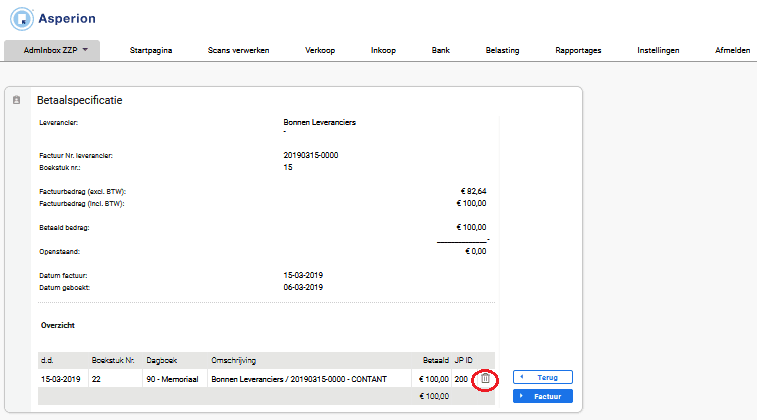Viewport: 757px width, 420px height.
Task: Click the Omschrijving column header
Action: pos(234,360)
